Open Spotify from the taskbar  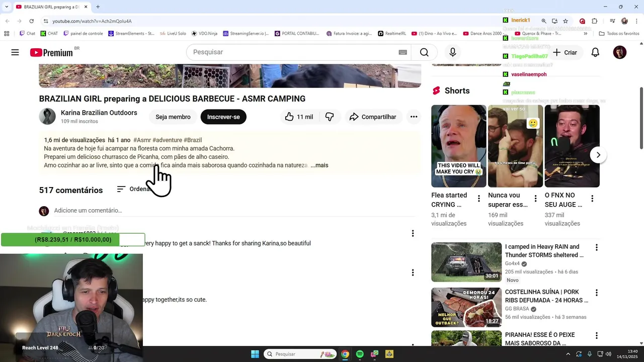[x=360, y=354]
